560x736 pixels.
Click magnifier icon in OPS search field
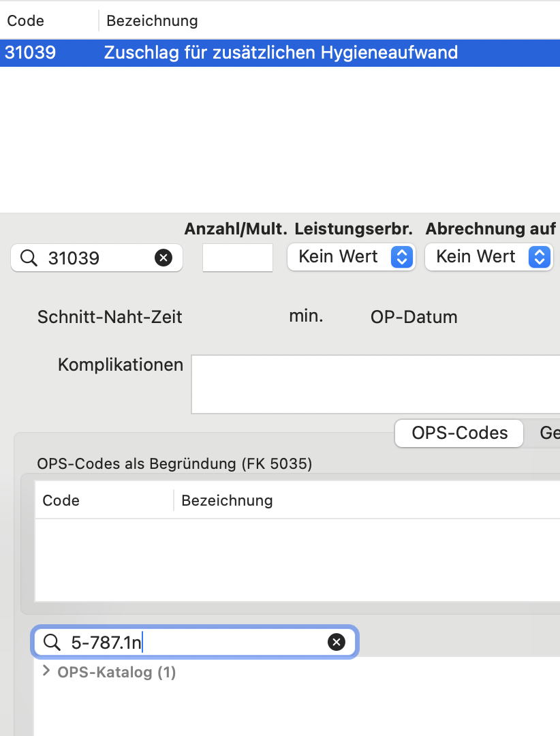coord(52,642)
